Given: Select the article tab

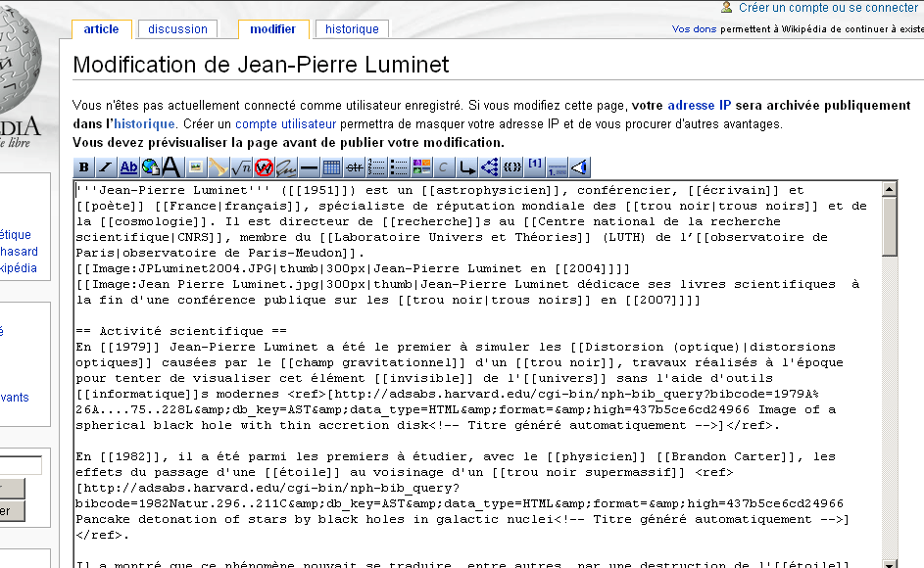Looking at the screenshot, I should (x=101, y=29).
